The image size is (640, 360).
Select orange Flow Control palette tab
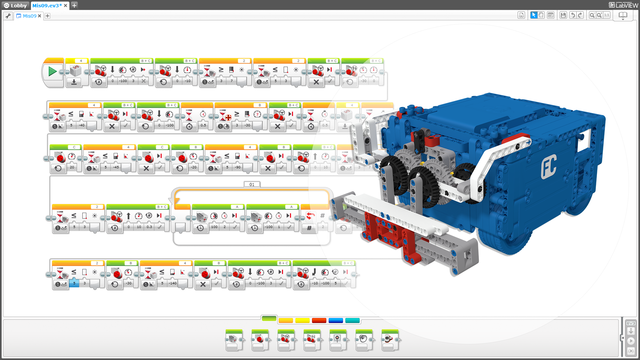pyautogui.click(x=286, y=320)
